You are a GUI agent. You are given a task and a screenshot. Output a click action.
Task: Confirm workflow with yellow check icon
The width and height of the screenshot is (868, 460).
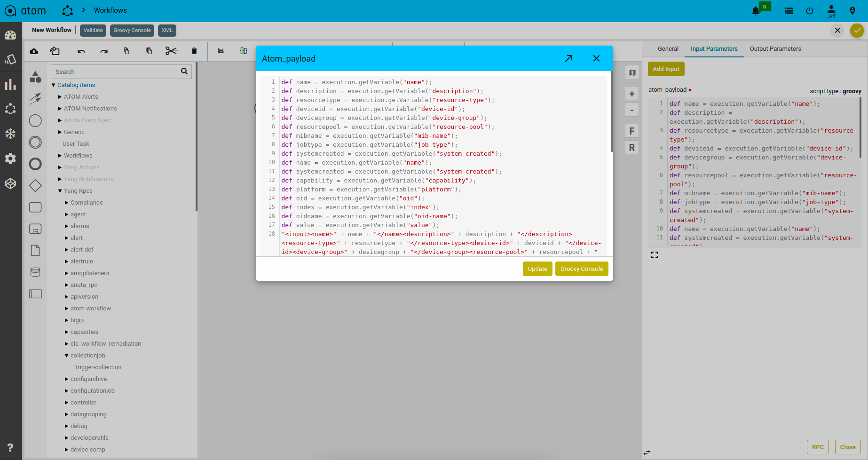point(857,31)
